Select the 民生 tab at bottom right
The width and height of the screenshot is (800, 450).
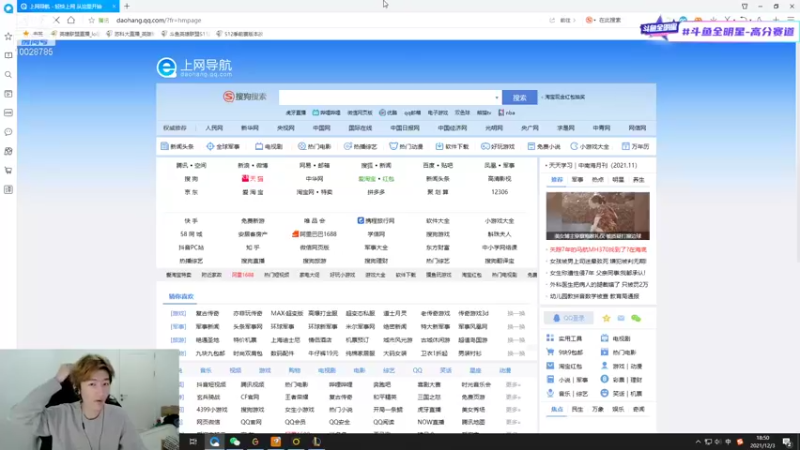pyautogui.click(x=577, y=409)
